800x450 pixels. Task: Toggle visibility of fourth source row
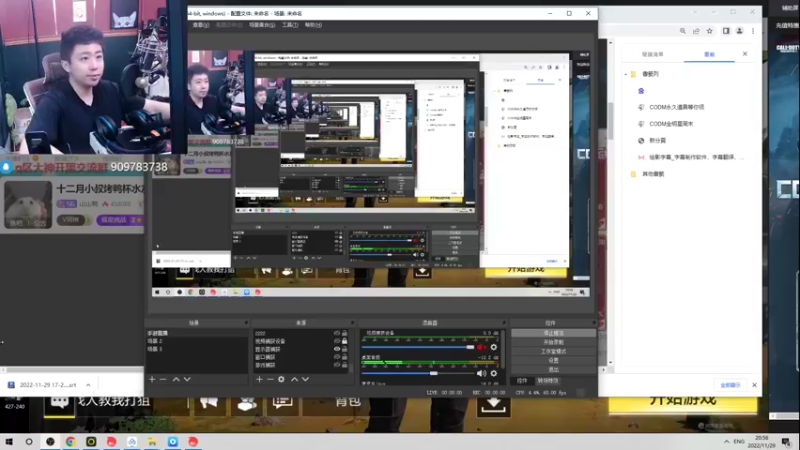pos(337,357)
